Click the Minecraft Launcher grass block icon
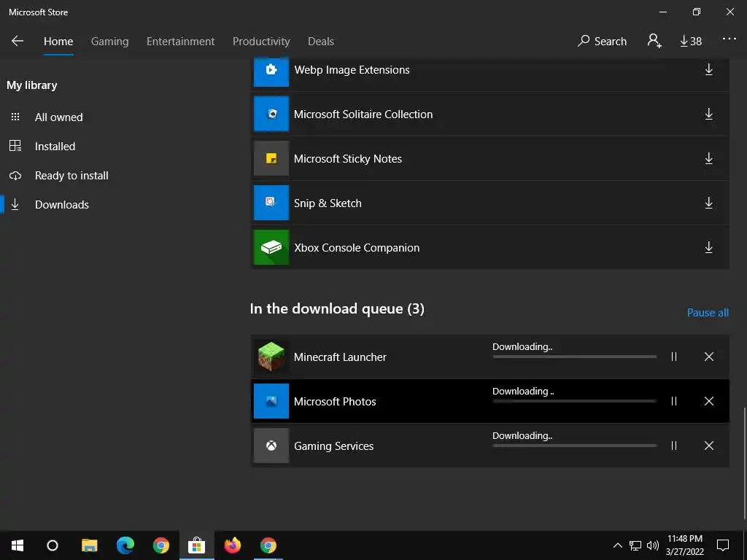 [x=271, y=357]
